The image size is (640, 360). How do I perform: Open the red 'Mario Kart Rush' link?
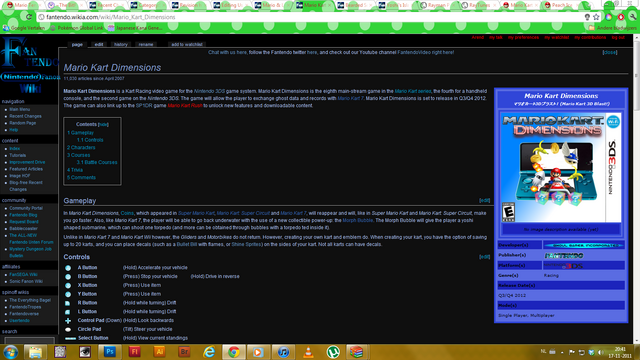coord(185,106)
